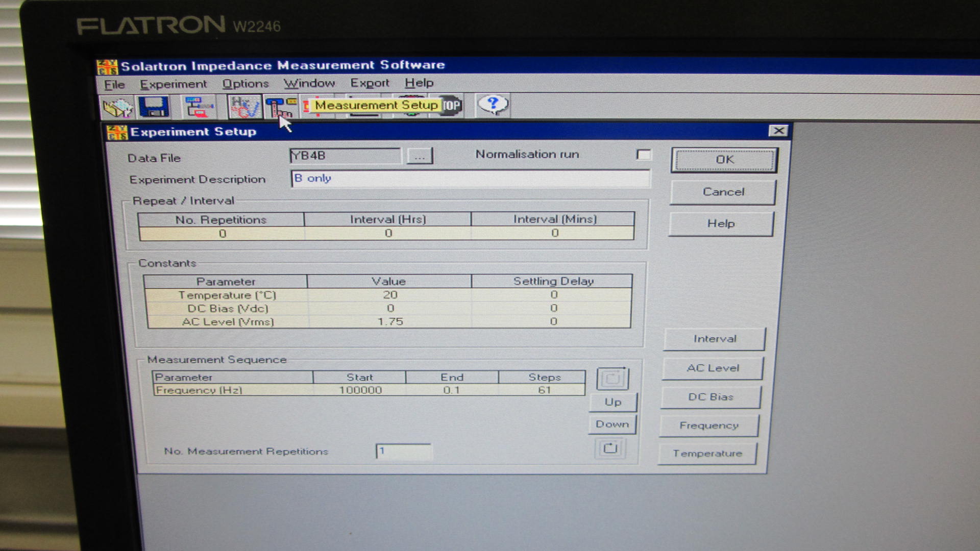Confirm setup with the OK button
This screenshot has width=980, height=551.
(x=723, y=159)
